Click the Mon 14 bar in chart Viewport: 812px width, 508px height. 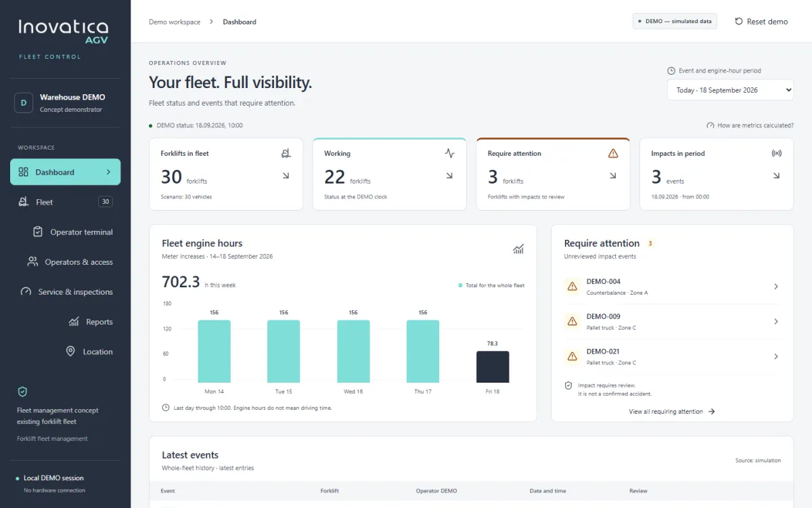click(x=215, y=352)
